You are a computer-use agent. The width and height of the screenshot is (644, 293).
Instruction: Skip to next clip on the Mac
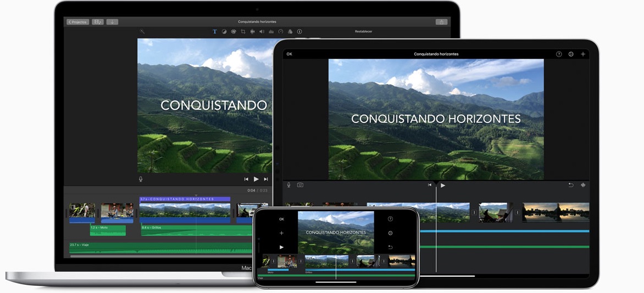pos(266,179)
